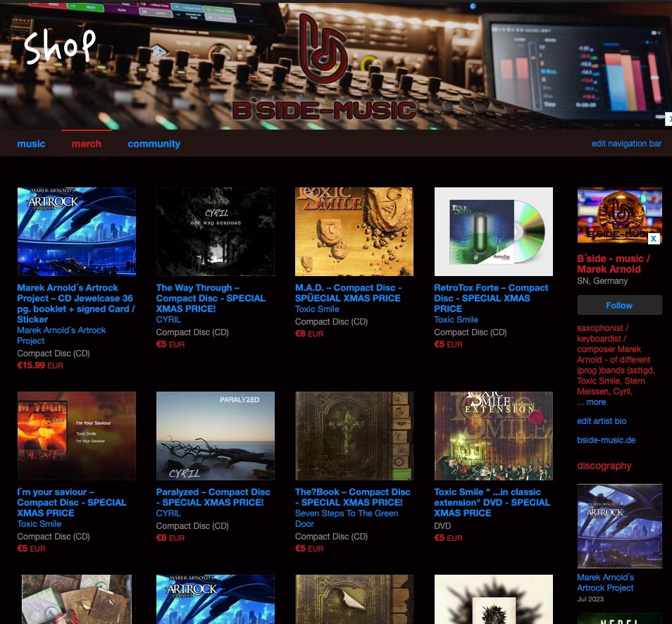Open the I'm Your Saviour cover image
The width and height of the screenshot is (672, 624).
[x=77, y=436]
